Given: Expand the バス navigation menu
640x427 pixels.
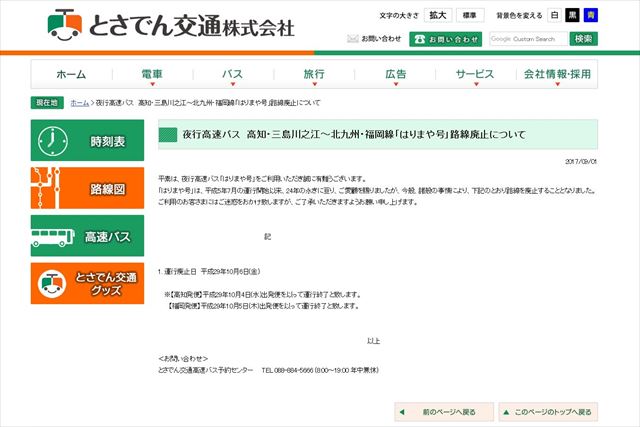Looking at the screenshot, I should point(232,74).
